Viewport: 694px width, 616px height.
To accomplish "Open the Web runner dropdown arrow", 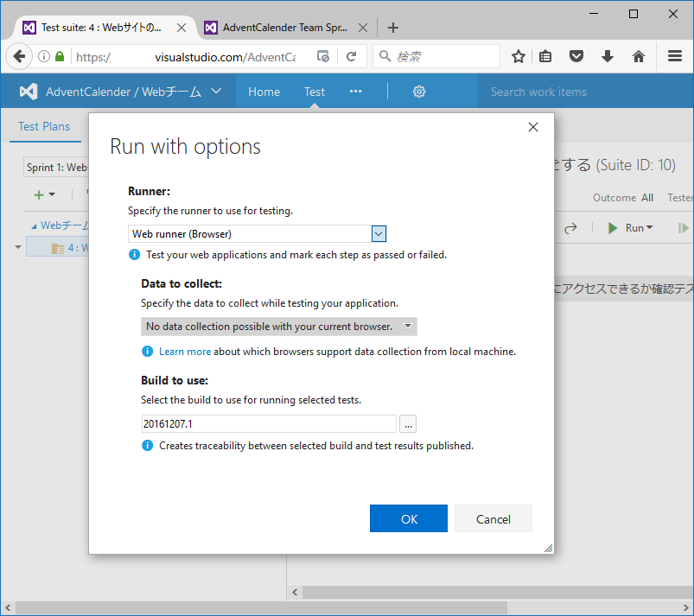I will [379, 233].
